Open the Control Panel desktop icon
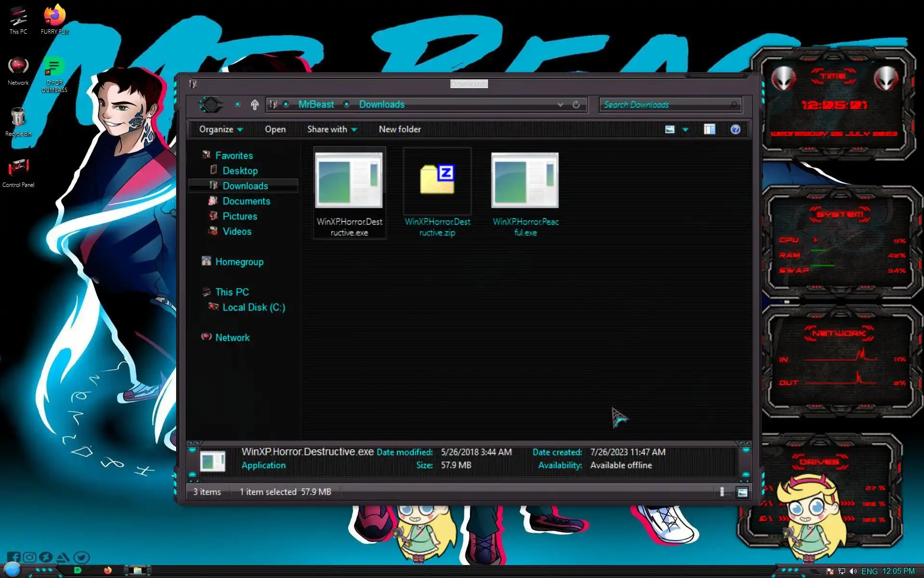 pyautogui.click(x=18, y=172)
